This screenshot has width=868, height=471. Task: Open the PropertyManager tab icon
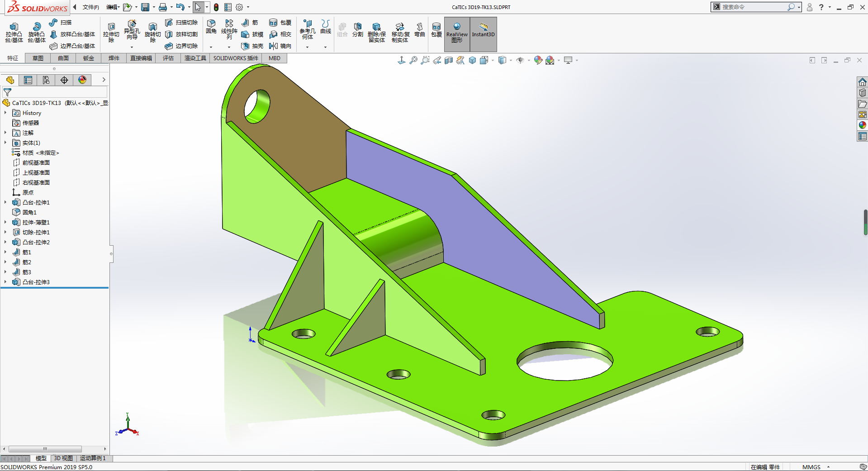tap(28, 80)
